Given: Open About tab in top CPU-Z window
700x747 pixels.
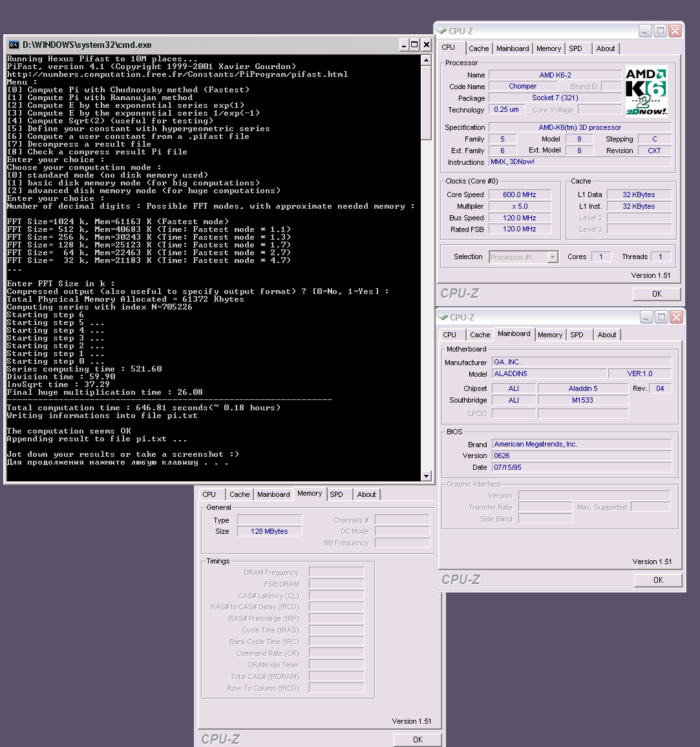Looking at the screenshot, I should pos(605,48).
